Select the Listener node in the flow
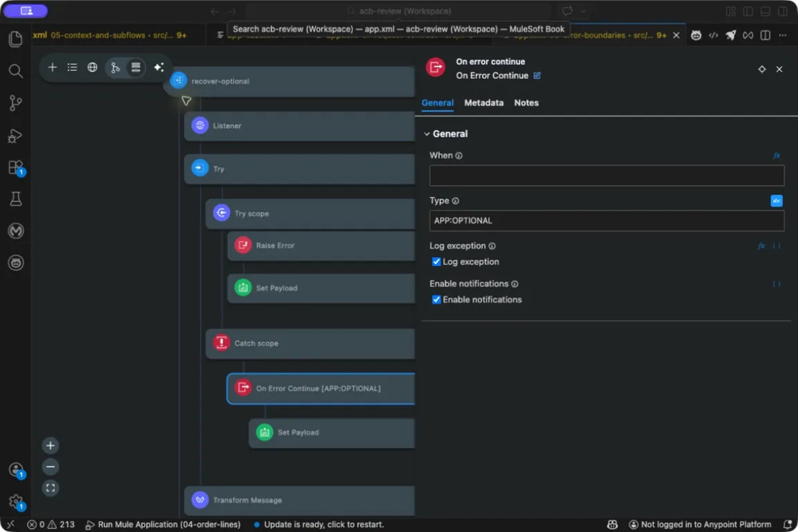This screenshot has width=798, height=532. (300, 126)
